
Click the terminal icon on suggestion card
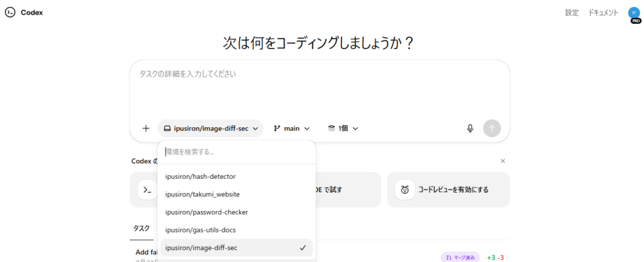[x=147, y=190]
